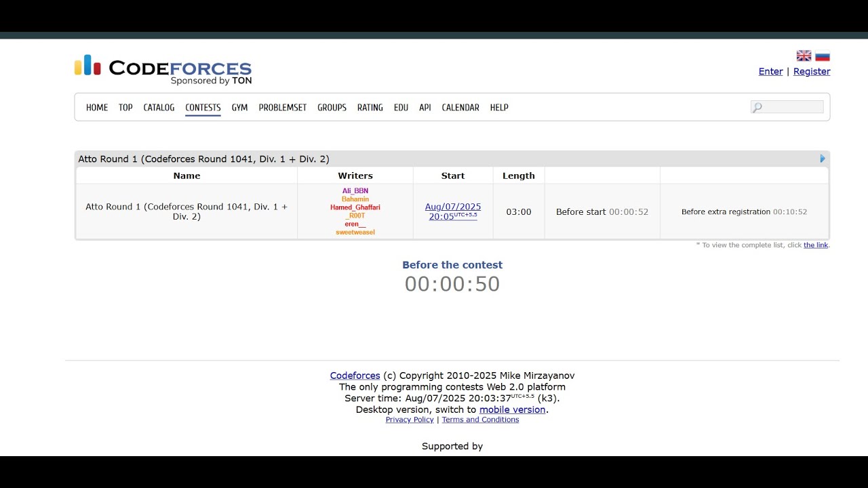Screen dimensions: 868x488
Task: Click the contest name cell text
Action: pyautogui.click(x=186, y=211)
